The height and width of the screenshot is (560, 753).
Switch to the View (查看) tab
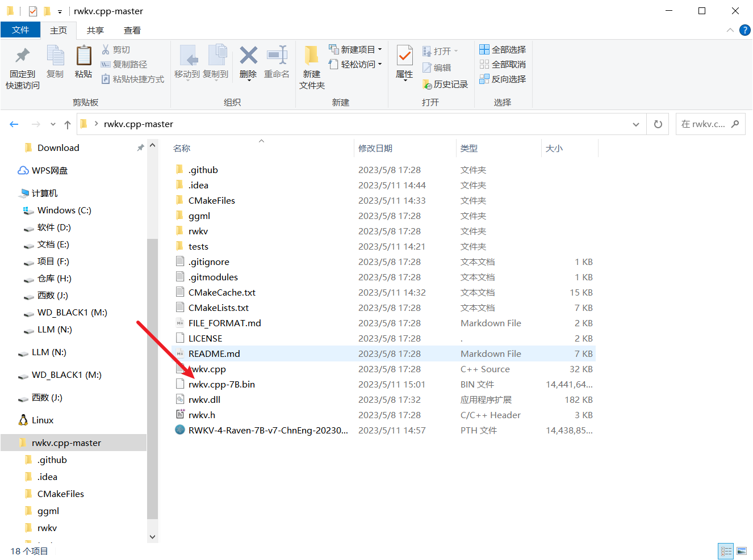132,30
